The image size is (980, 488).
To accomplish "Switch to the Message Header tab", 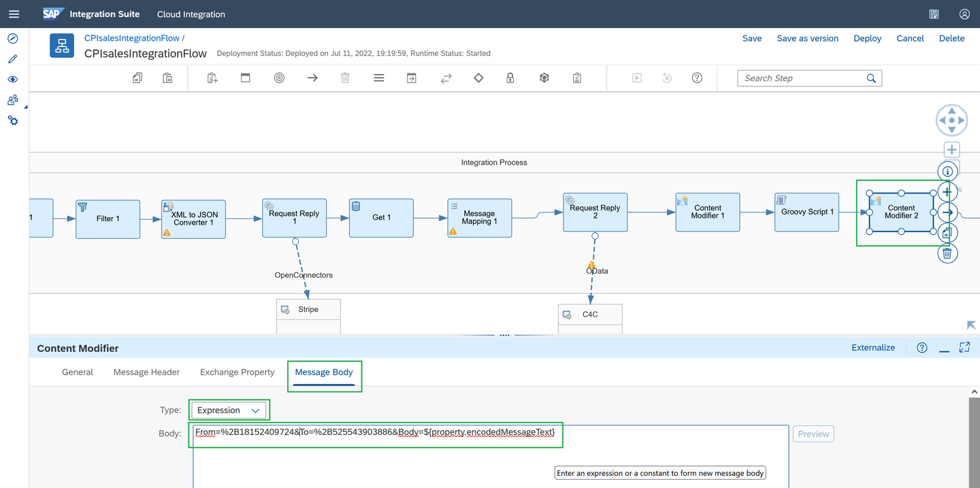I will [x=146, y=372].
